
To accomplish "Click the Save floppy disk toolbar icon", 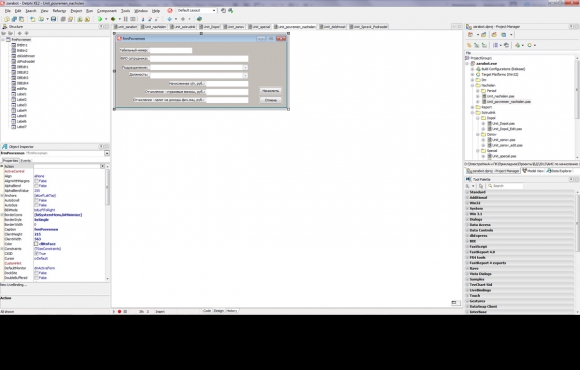I will (x=53, y=19).
